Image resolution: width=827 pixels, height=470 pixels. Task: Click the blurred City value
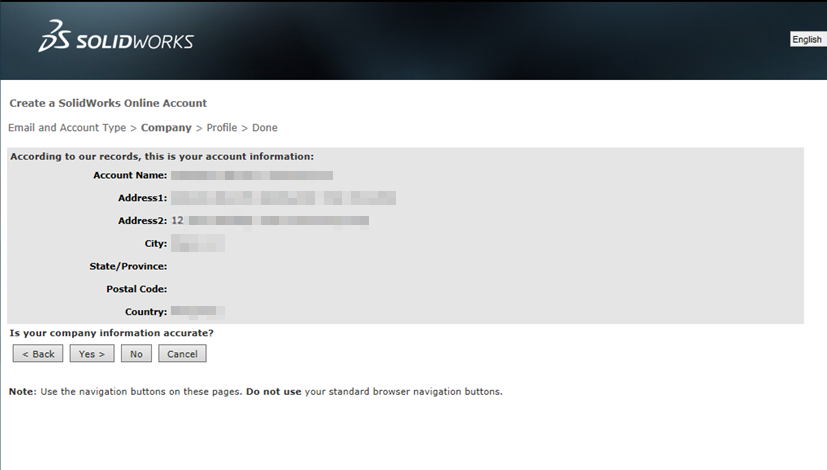(198, 243)
